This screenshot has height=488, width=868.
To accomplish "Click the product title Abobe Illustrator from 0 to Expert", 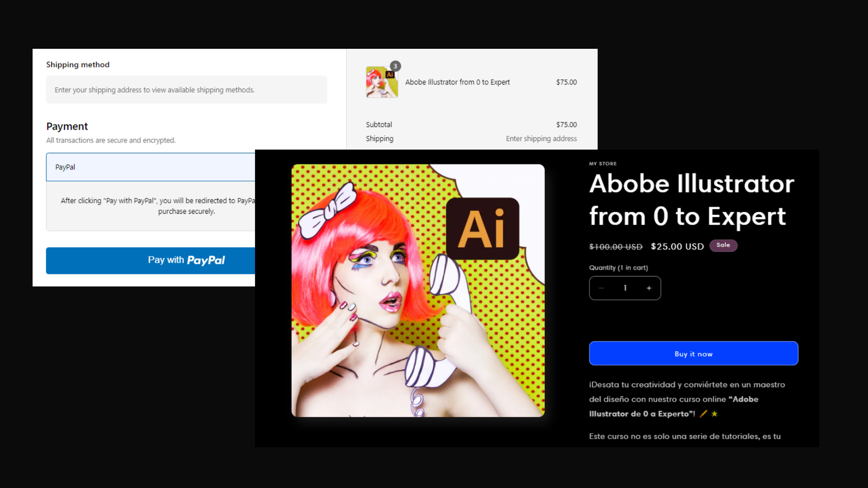I will pyautogui.click(x=692, y=200).
